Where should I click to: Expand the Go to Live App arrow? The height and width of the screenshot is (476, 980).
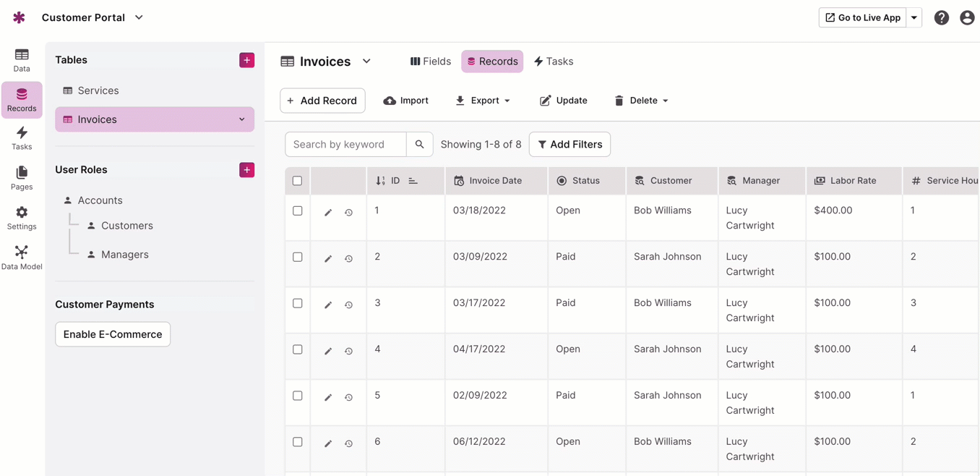[914, 18]
